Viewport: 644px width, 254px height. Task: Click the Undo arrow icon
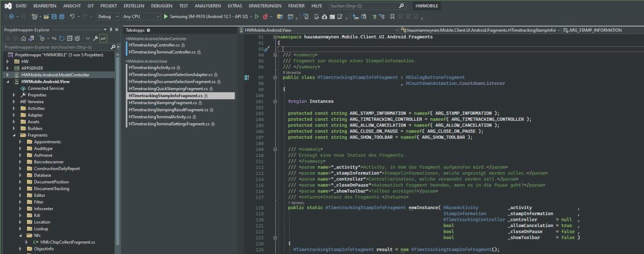tap(73, 16)
